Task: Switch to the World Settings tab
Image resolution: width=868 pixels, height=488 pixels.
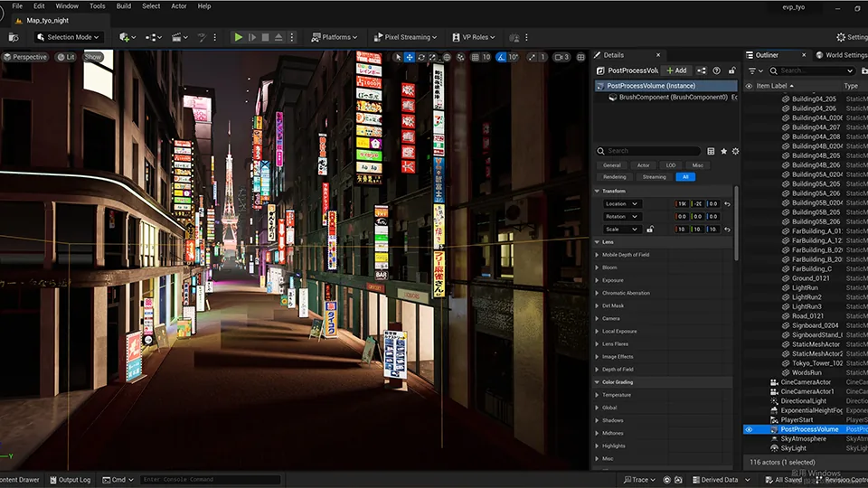Action: pyautogui.click(x=842, y=55)
